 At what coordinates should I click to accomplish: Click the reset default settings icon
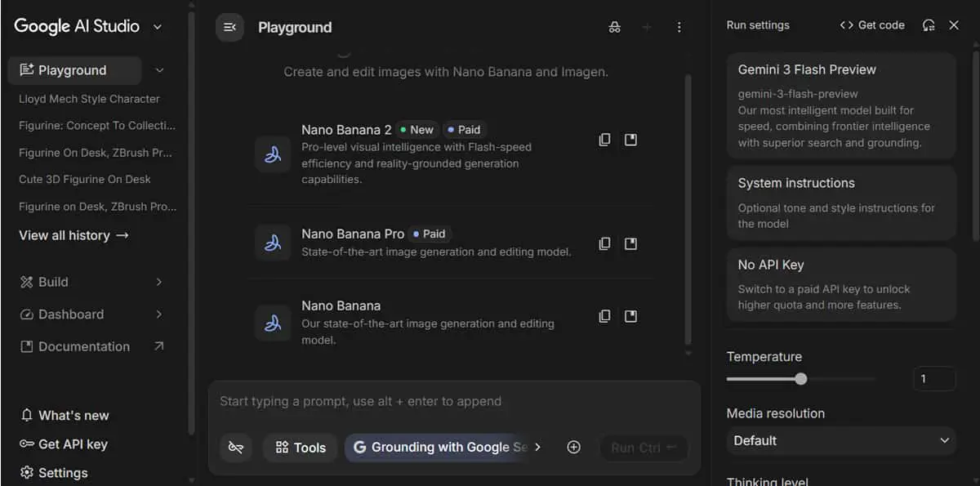coord(929,25)
